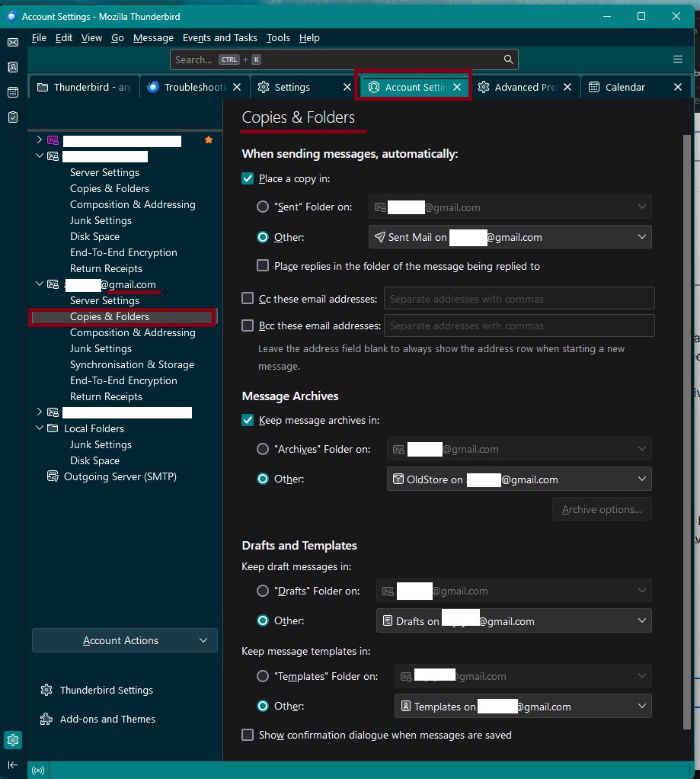The height and width of the screenshot is (779, 700).
Task: Open the Tasks space icon in sidebar
Action: click(x=13, y=117)
